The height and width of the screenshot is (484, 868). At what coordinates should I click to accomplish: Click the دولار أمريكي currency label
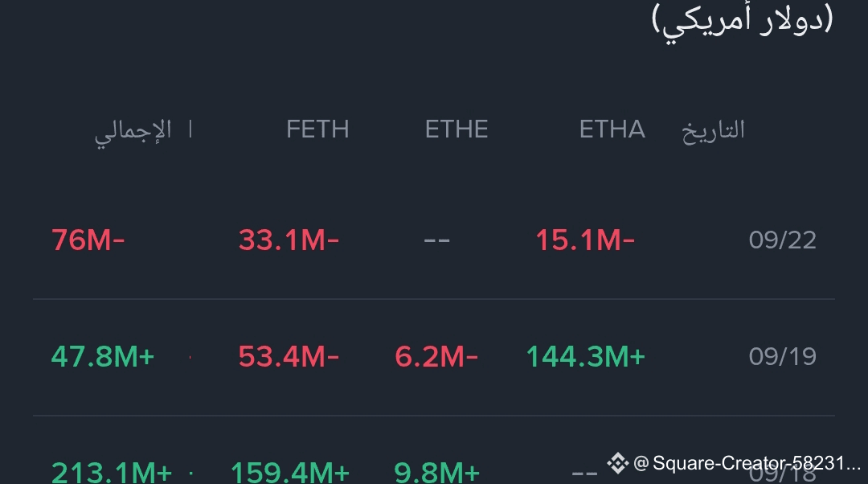tap(743, 21)
